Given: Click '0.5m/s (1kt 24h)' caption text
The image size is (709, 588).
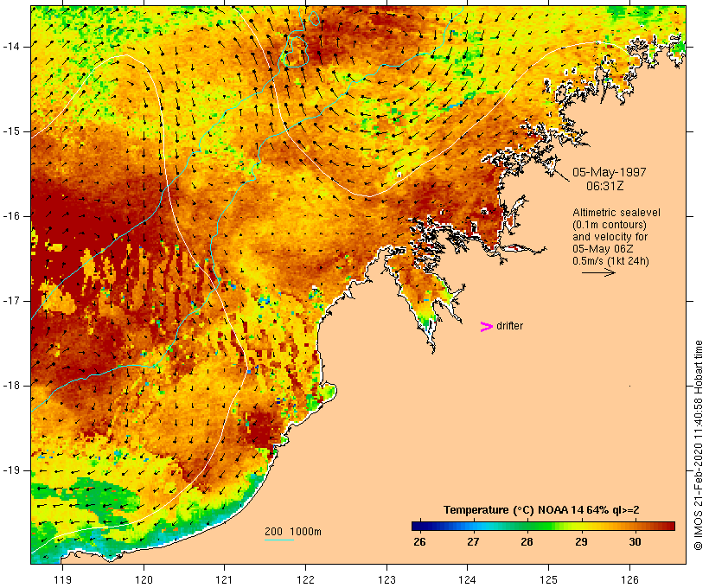Looking at the screenshot, I should coord(610,261).
